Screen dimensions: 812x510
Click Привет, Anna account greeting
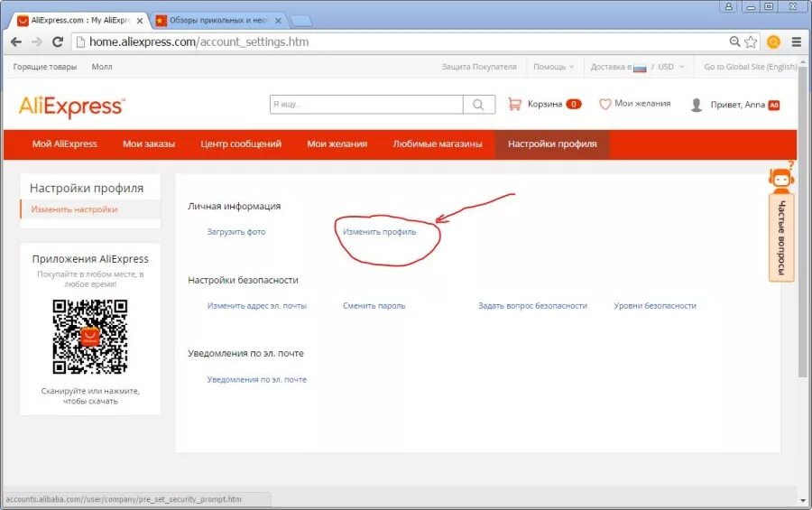tap(737, 105)
